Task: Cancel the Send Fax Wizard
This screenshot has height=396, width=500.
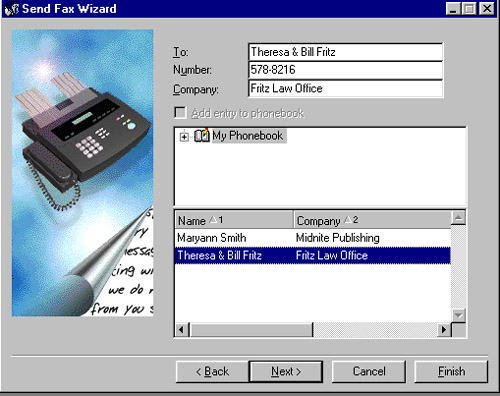Action: point(369,371)
